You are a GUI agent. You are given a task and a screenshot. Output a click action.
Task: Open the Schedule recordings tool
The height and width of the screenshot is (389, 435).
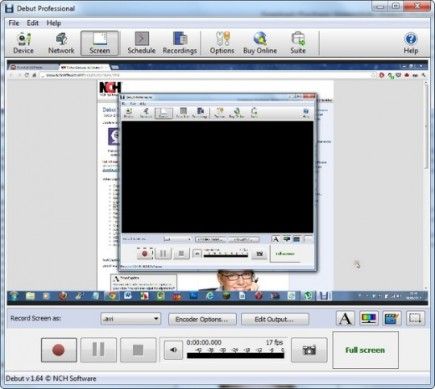coord(141,43)
